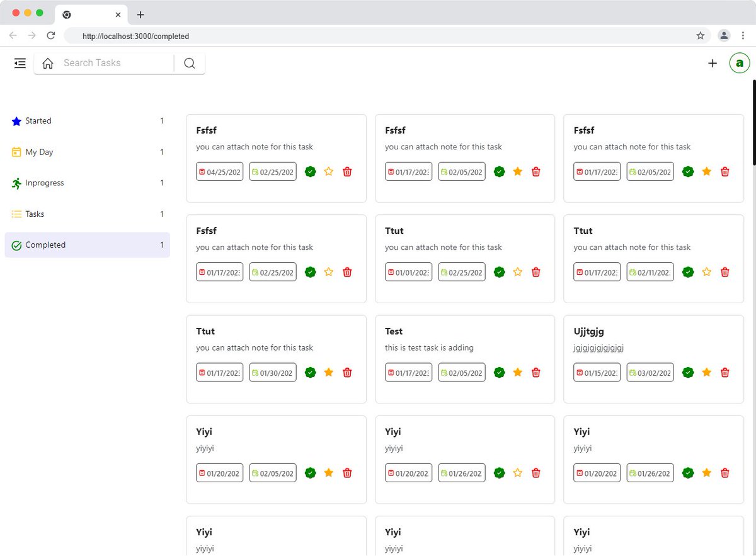
Task: Open a new browser tab
Action: pos(140,14)
